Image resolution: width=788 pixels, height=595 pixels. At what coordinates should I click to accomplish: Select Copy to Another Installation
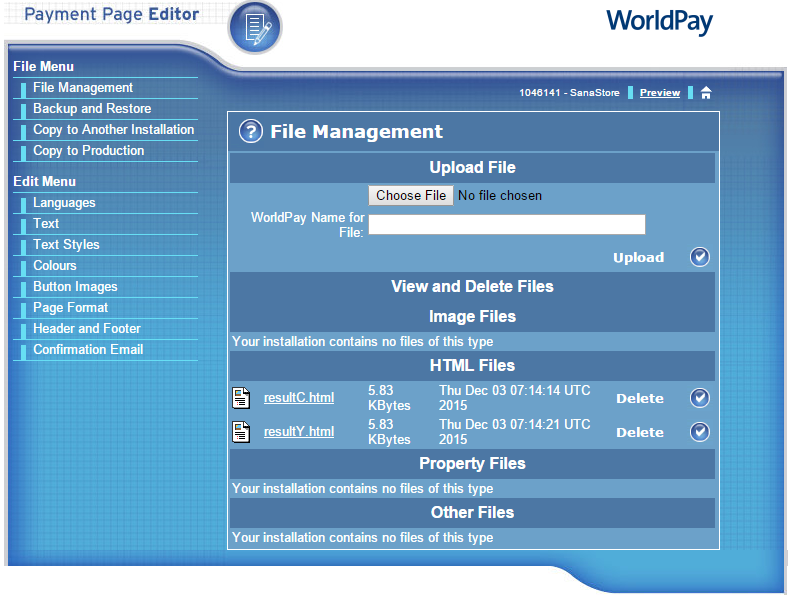click(x=114, y=130)
